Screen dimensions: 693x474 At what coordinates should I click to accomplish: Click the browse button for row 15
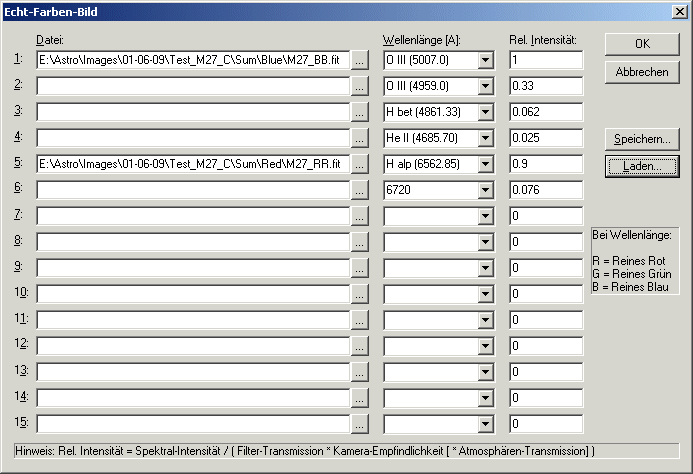[x=360, y=424]
